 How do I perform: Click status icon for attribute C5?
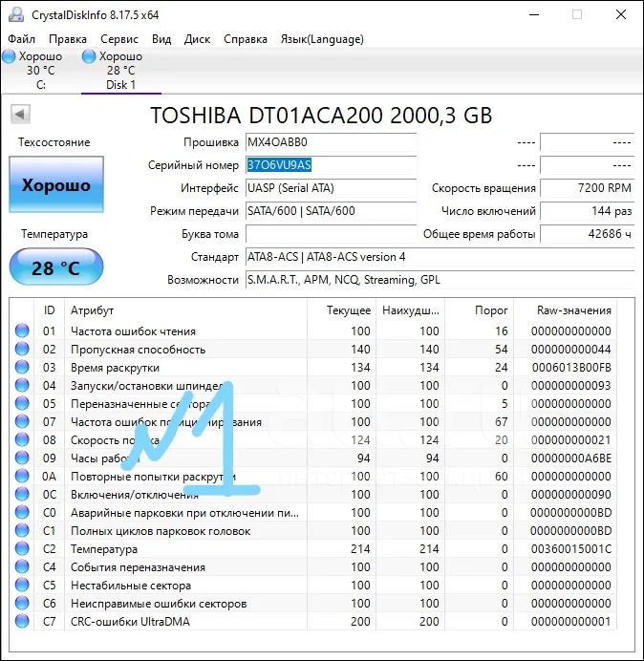22,585
